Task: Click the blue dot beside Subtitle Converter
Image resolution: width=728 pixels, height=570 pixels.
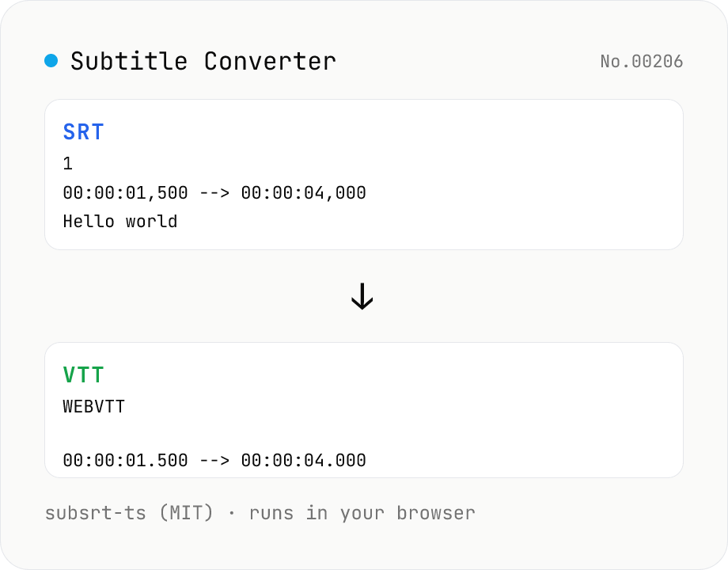Action: (x=51, y=60)
